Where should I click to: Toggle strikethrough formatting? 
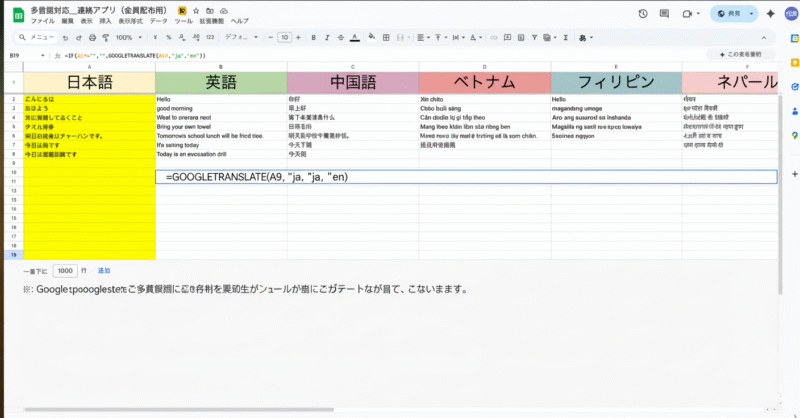343,37
